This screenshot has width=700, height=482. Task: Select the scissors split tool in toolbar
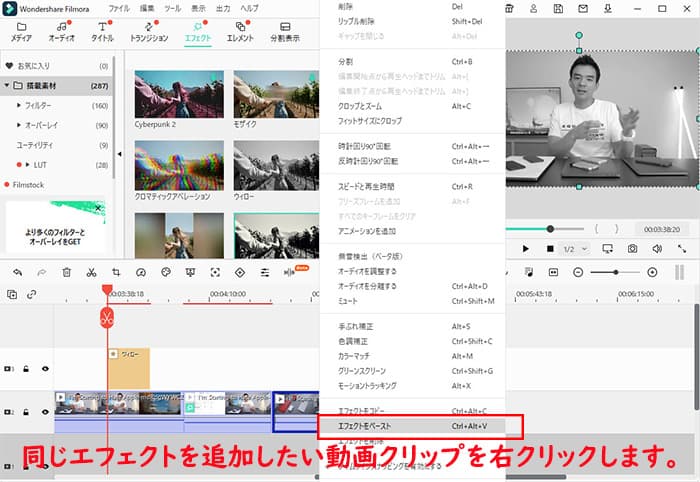tap(91, 272)
